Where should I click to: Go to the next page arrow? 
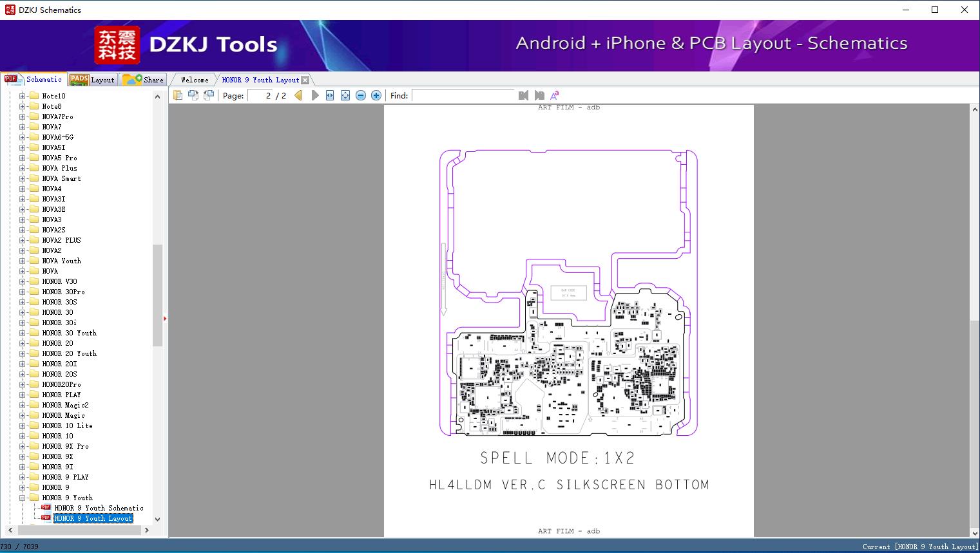point(315,95)
